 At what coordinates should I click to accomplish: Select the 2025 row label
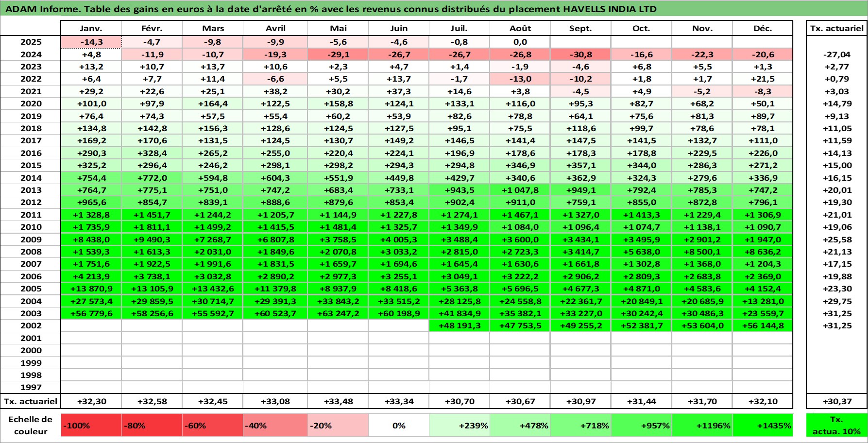point(30,42)
